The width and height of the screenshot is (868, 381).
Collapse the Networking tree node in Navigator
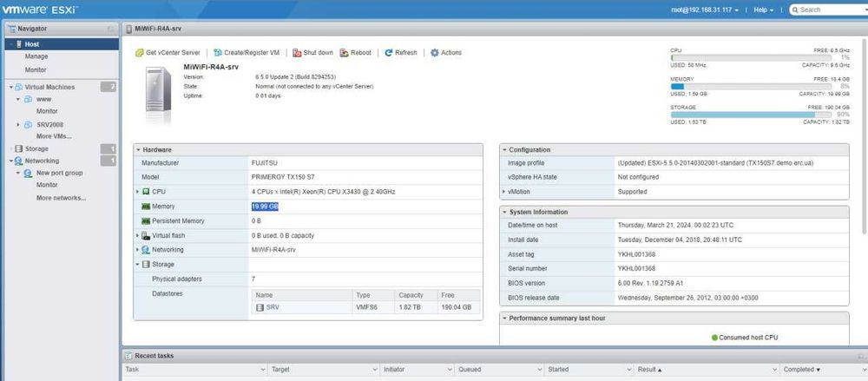pyautogui.click(x=11, y=161)
